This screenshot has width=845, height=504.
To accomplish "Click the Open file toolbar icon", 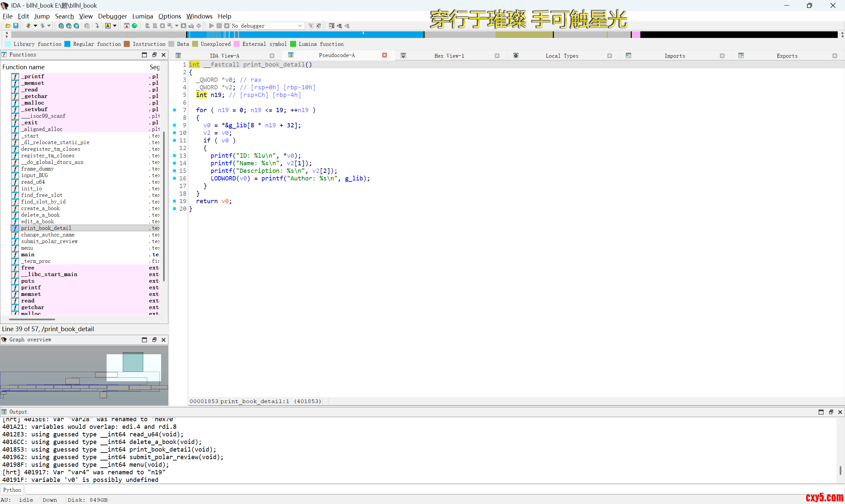I will click(8, 26).
